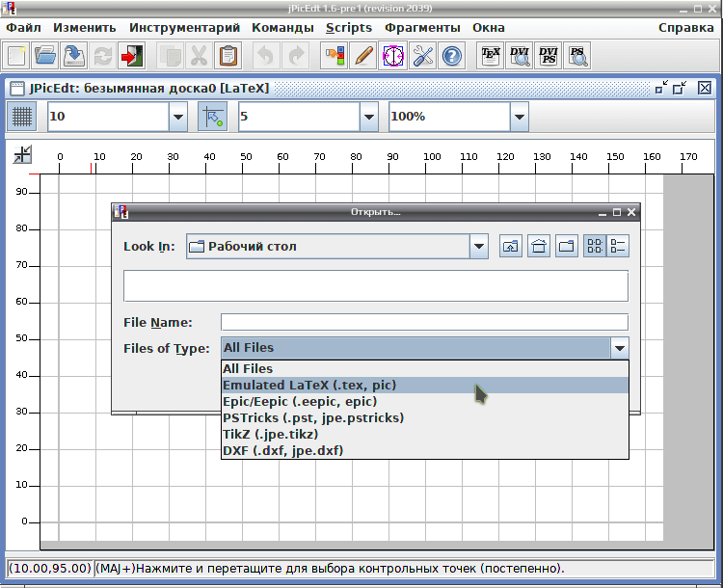The image size is (723, 588).
Task: Open the Инструментарий menu
Action: [x=184, y=28]
